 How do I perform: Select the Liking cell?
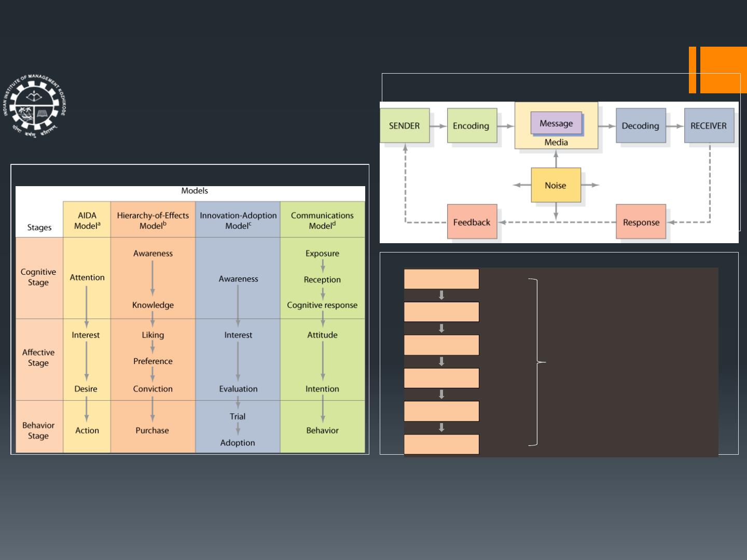153,335
